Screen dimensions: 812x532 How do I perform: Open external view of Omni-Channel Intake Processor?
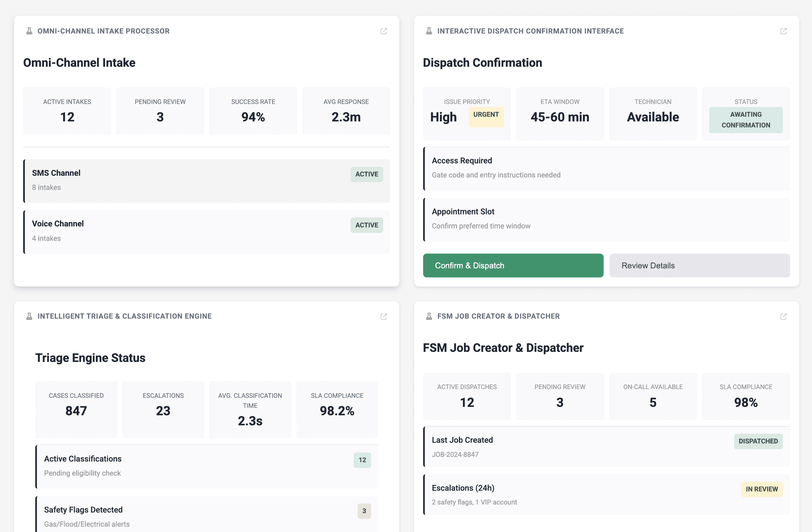coord(384,31)
